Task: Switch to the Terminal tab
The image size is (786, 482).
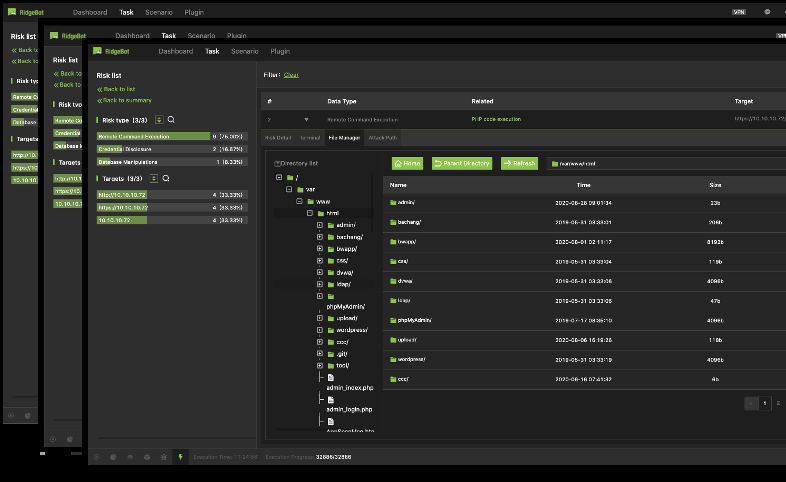Action: click(x=310, y=138)
